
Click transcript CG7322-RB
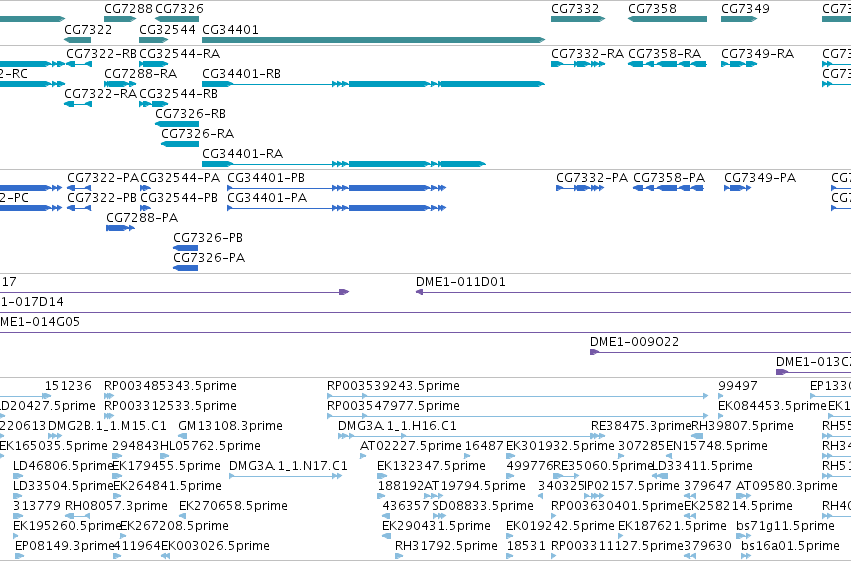coord(79,64)
